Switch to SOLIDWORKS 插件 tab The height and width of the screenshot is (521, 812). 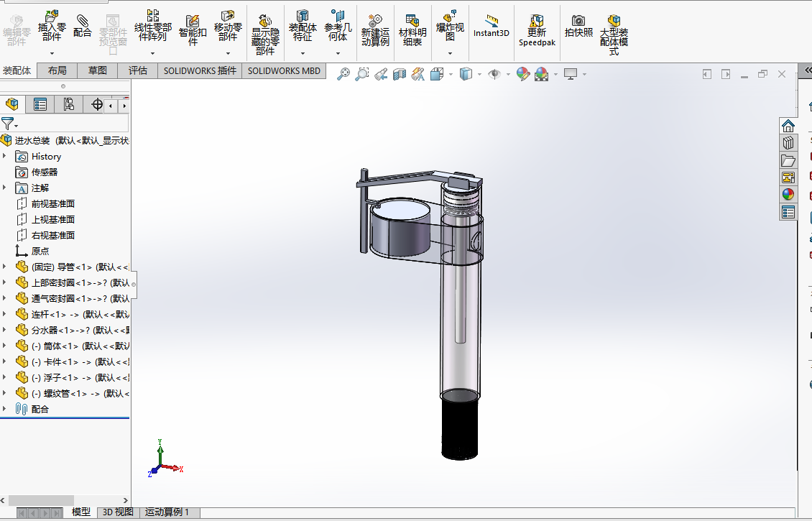pyautogui.click(x=200, y=70)
